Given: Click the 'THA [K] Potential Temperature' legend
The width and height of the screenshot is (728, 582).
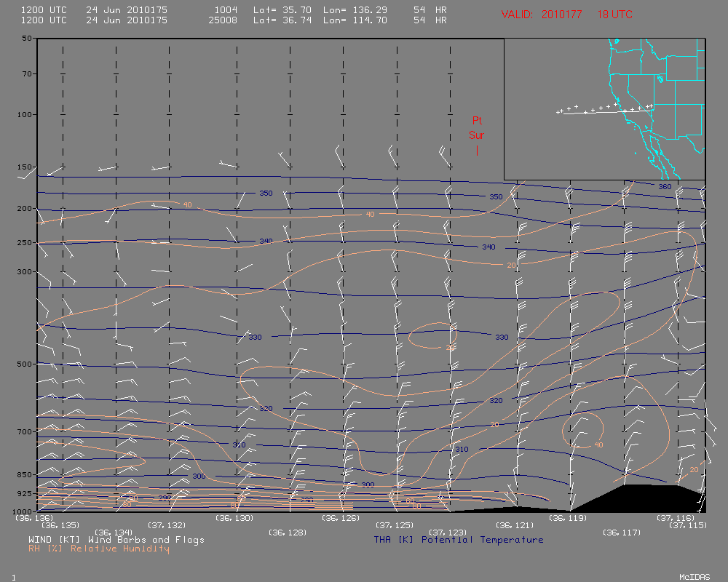Looking at the screenshot, I should coord(459,540).
